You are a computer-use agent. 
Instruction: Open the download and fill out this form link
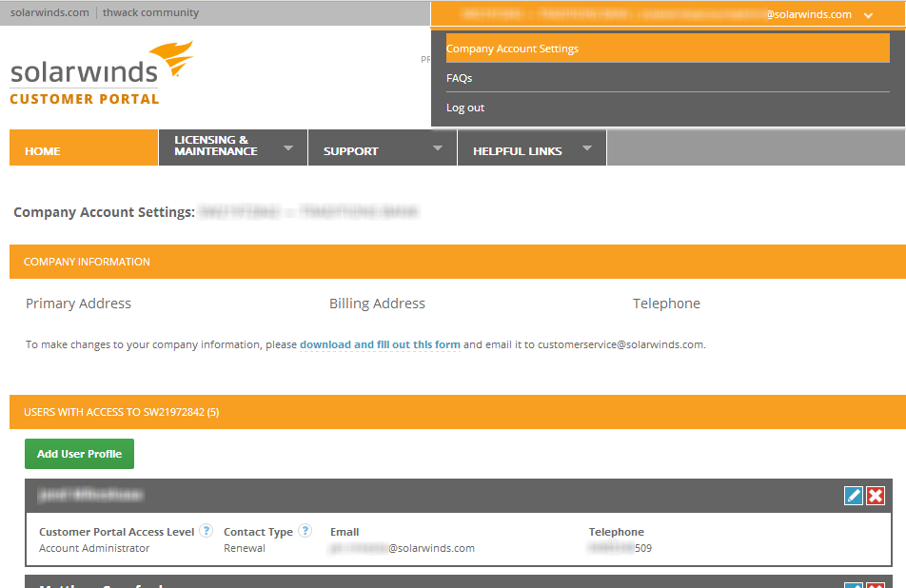click(x=380, y=344)
